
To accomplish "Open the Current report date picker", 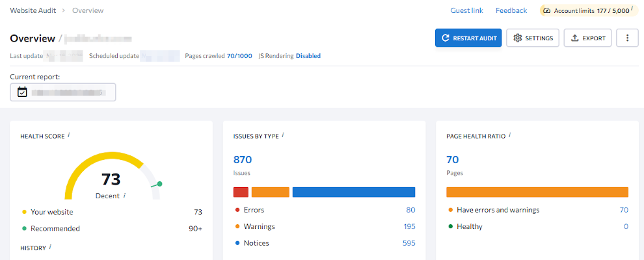I will pos(63,92).
